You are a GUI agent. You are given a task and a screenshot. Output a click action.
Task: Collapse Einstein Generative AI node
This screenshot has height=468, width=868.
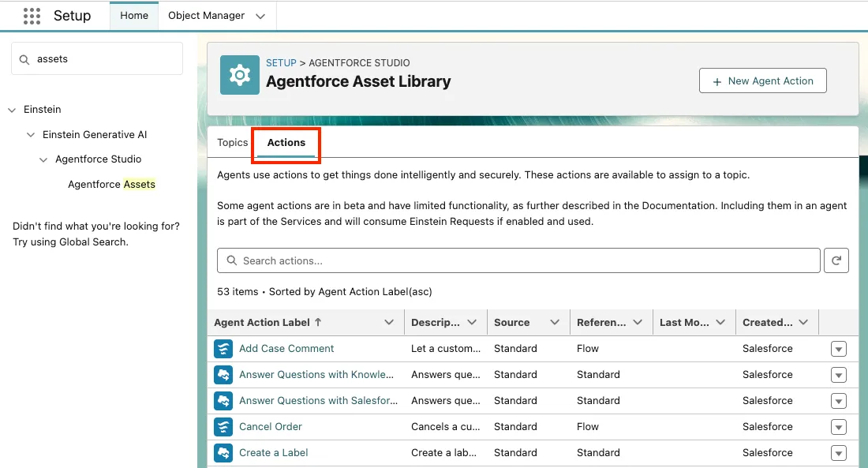31,135
